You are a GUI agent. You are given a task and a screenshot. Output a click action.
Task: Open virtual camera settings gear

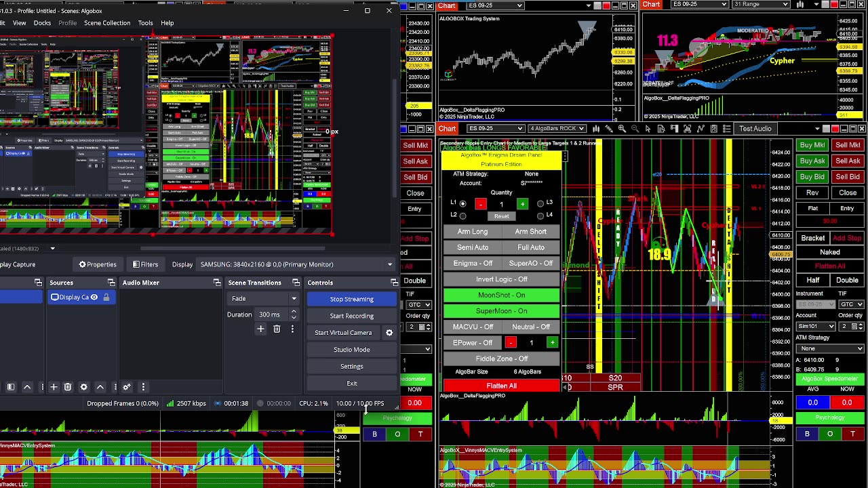point(389,333)
